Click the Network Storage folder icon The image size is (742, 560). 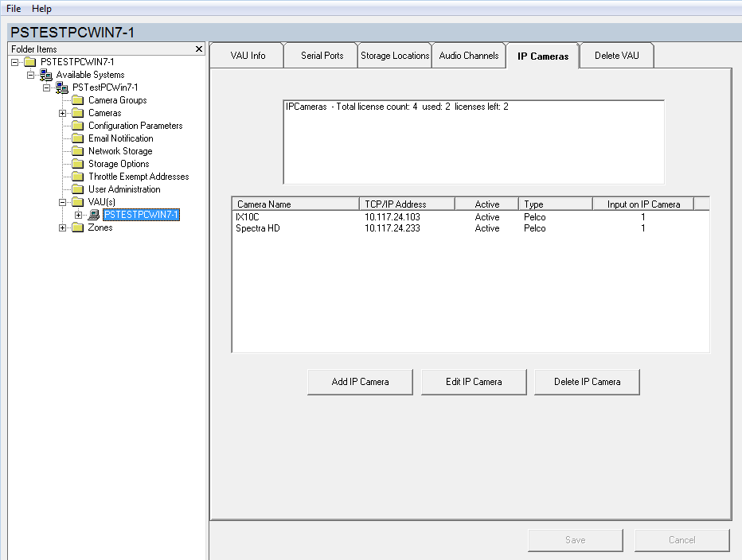[x=78, y=151]
